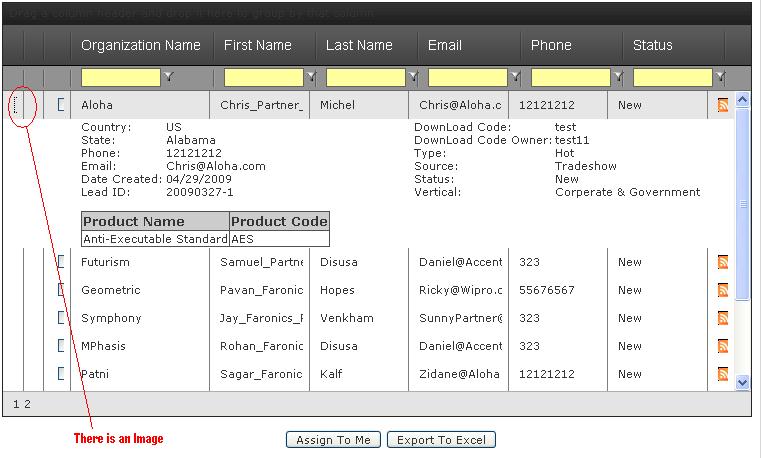This screenshot has width=761, height=458.
Task: Click the Zidane@Aloha email cell
Action: click(x=459, y=374)
